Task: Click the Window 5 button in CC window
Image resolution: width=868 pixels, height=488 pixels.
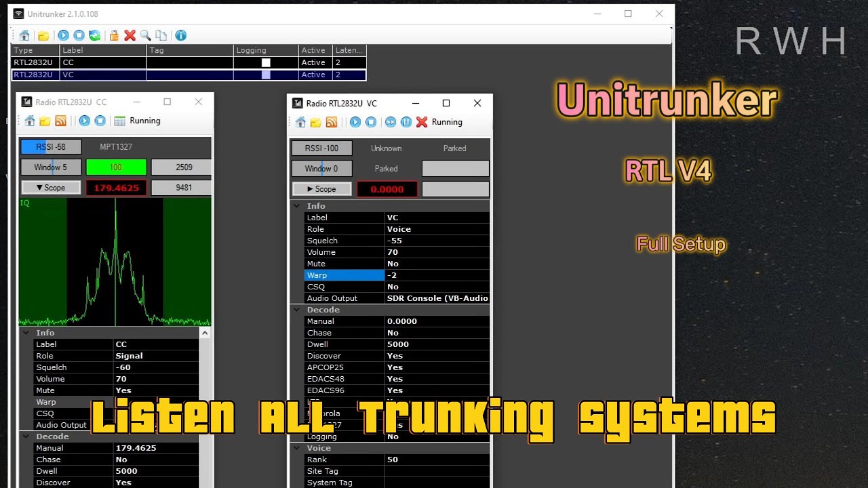Action: click(x=51, y=167)
